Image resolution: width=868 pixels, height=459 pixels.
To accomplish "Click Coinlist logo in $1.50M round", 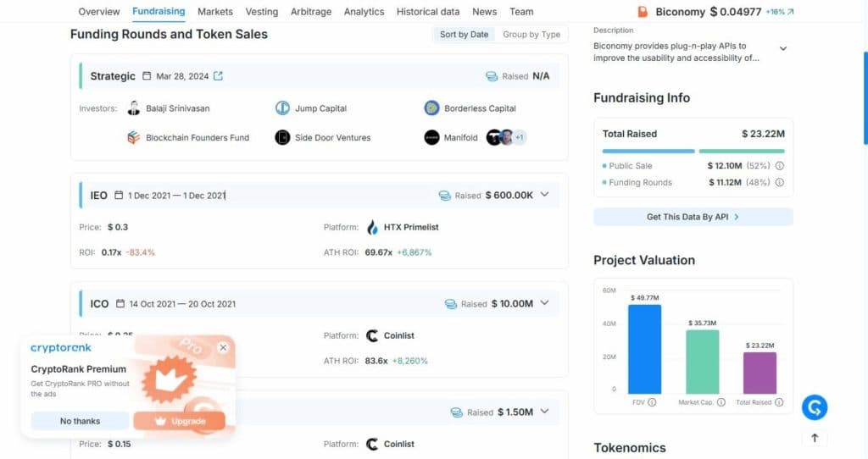I will (373, 444).
